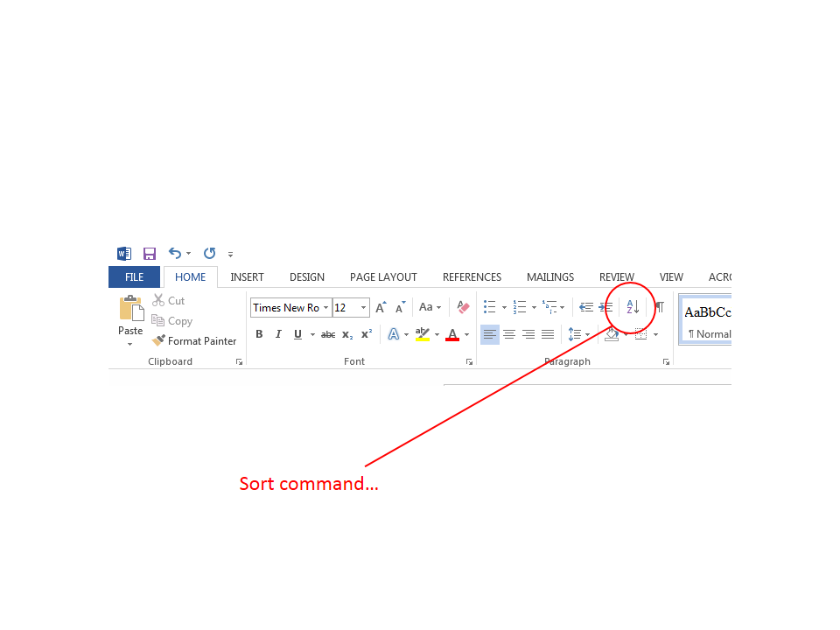Image resolution: width=840 pixels, height=630 pixels.
Task: Click the Decrease Indent icon
Action: (x=586, y=307)
